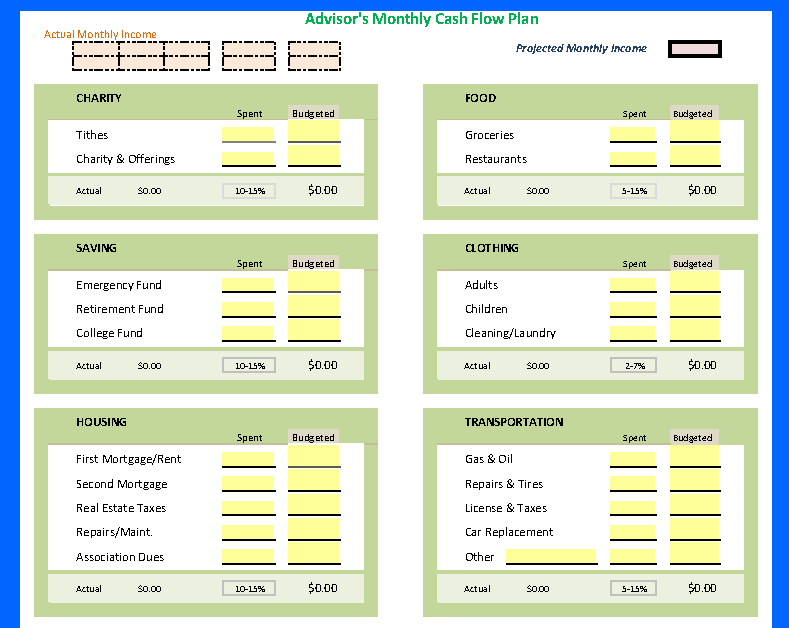Click First Mortgage/Rent Spent field
The width and height of the screenshot is (789, 628).
point(248,460)
